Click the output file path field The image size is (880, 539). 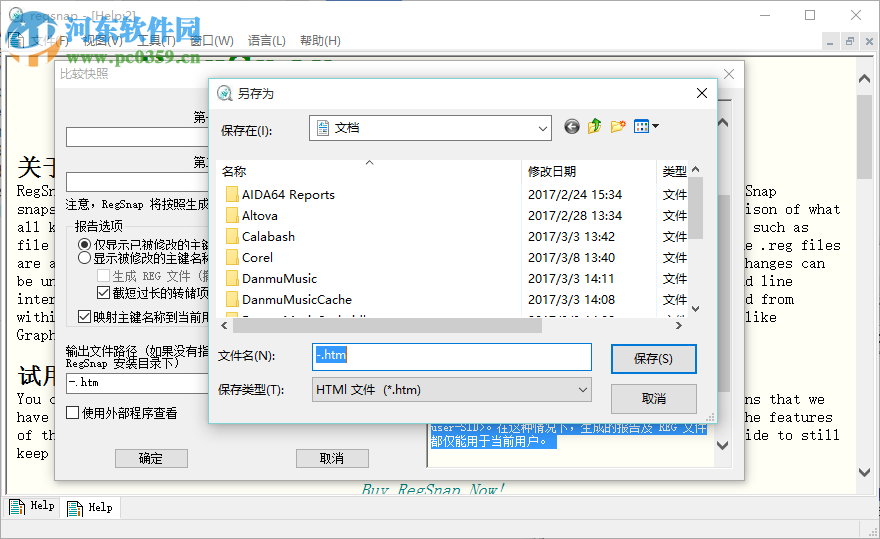[138, 383]
